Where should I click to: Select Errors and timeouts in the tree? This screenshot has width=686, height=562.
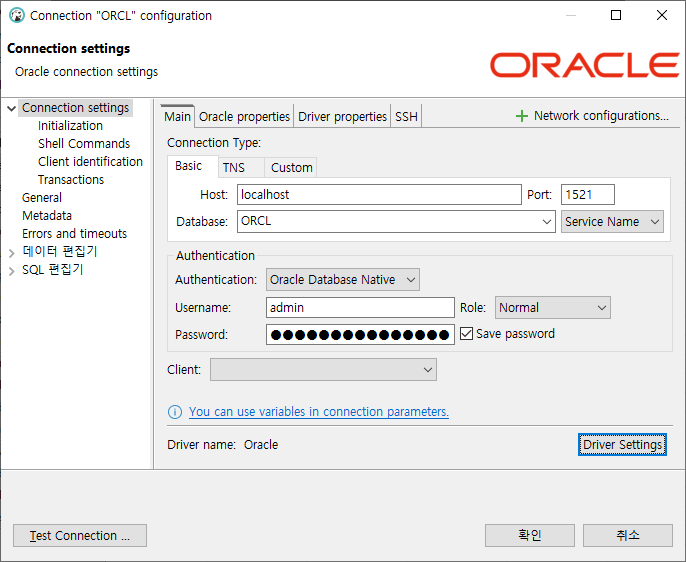point(74,234)
